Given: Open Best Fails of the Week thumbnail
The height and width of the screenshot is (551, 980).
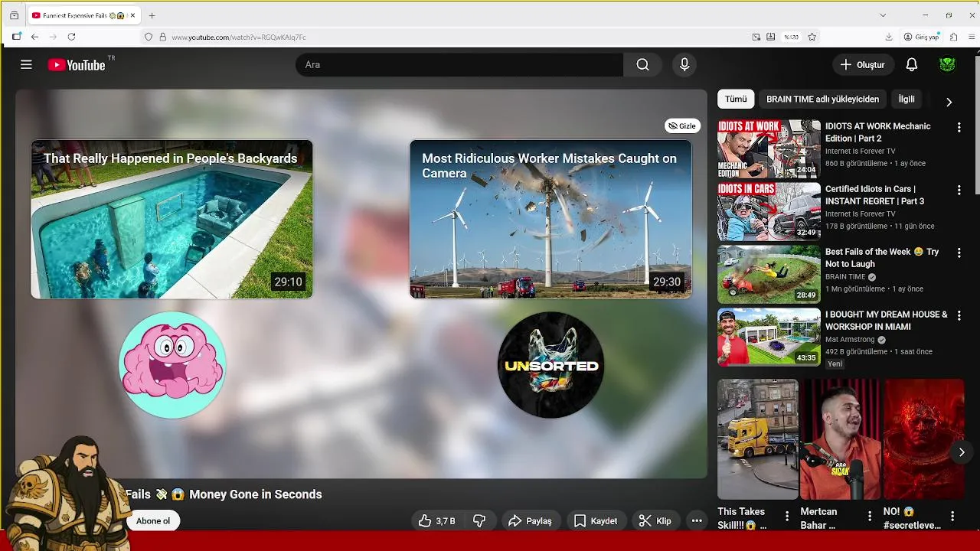Looking at the screenshot, I should (x=769, y=274).
